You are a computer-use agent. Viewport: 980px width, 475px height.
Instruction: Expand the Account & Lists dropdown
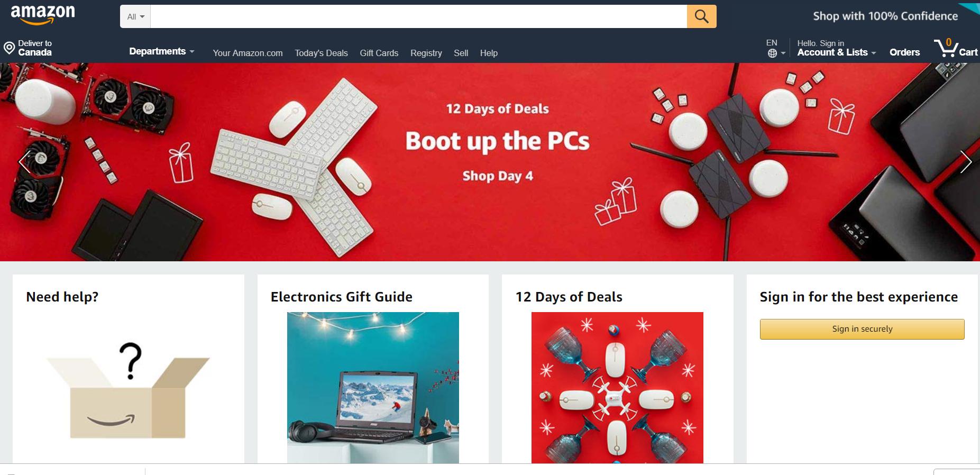(836, 52)
